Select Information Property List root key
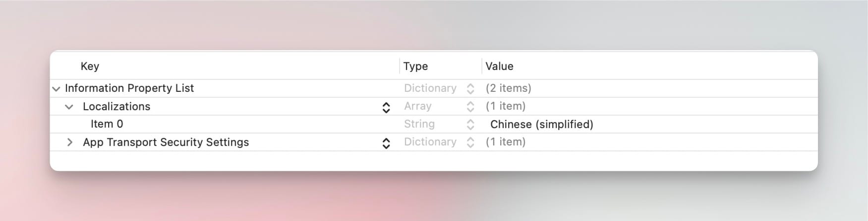868x221 pixels. pyautogui.click(x=129, y=88)
